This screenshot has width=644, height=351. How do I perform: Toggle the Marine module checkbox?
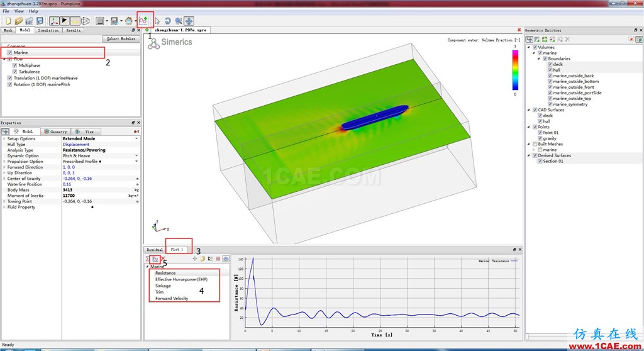9,53
